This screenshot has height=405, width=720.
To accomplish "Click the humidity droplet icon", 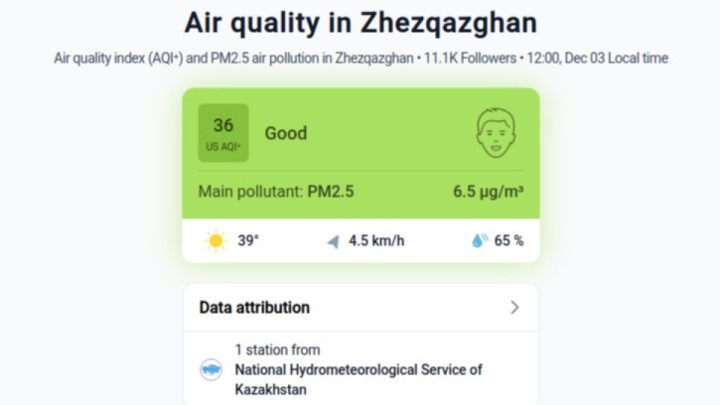I will coord(480,241).
